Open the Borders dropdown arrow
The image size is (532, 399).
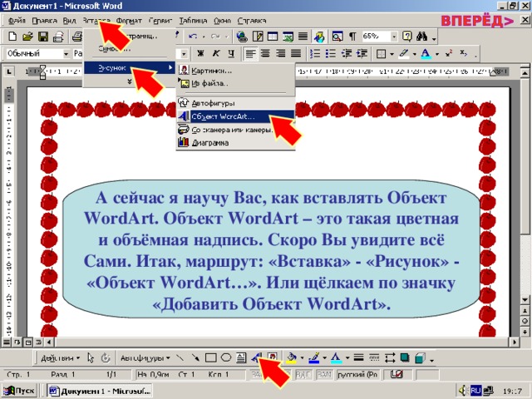pyautogui.click(x=392, y=53)
